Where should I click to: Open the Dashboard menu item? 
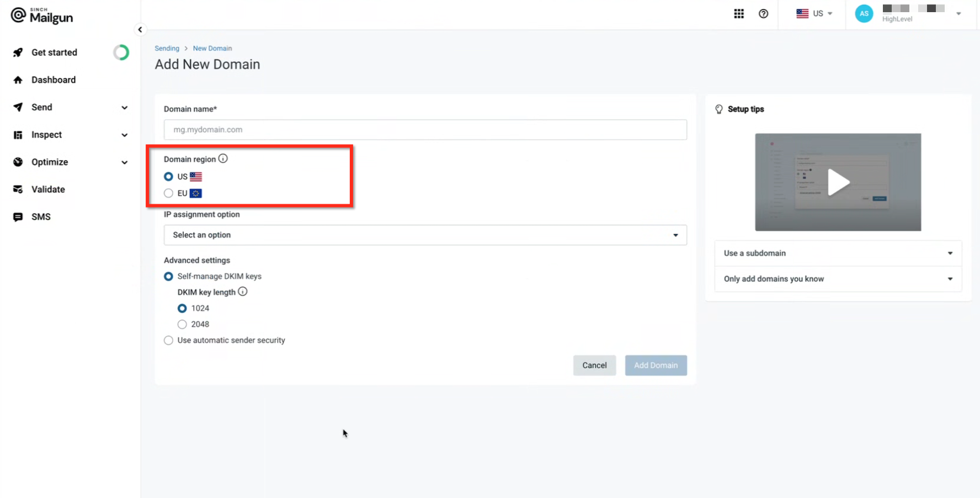coord(54,80)
